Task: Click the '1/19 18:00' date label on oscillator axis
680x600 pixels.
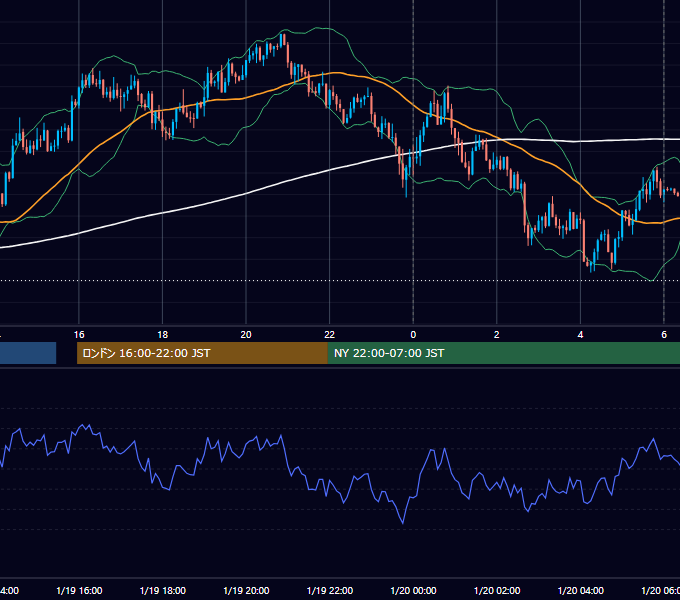Action: coord(163,590)
